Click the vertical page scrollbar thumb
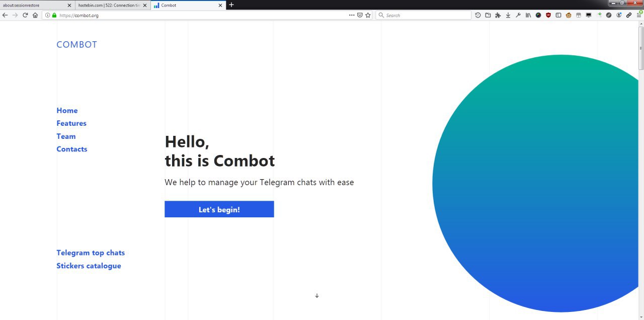644x320 pixels. [641, 48]
